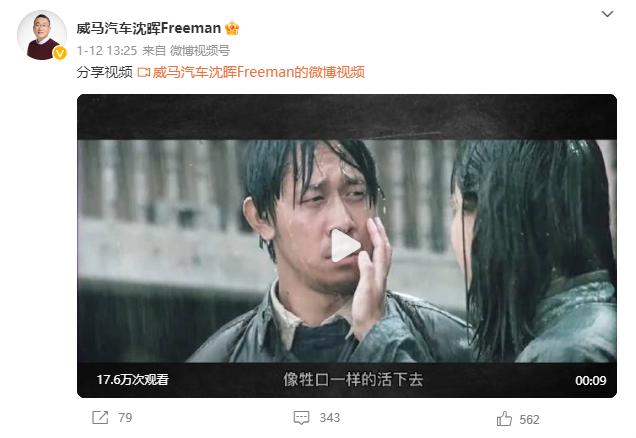
Task: Click the comment count 343
Action: pos(330,418)
